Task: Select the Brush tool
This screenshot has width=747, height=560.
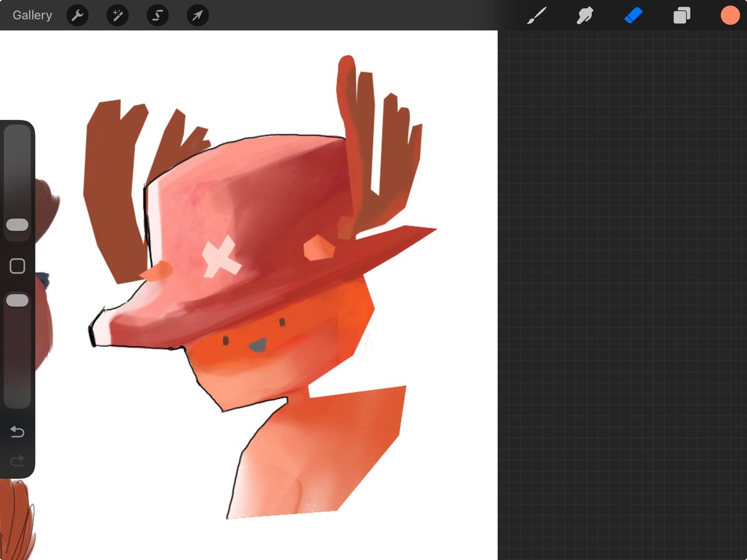Action: 536,16
